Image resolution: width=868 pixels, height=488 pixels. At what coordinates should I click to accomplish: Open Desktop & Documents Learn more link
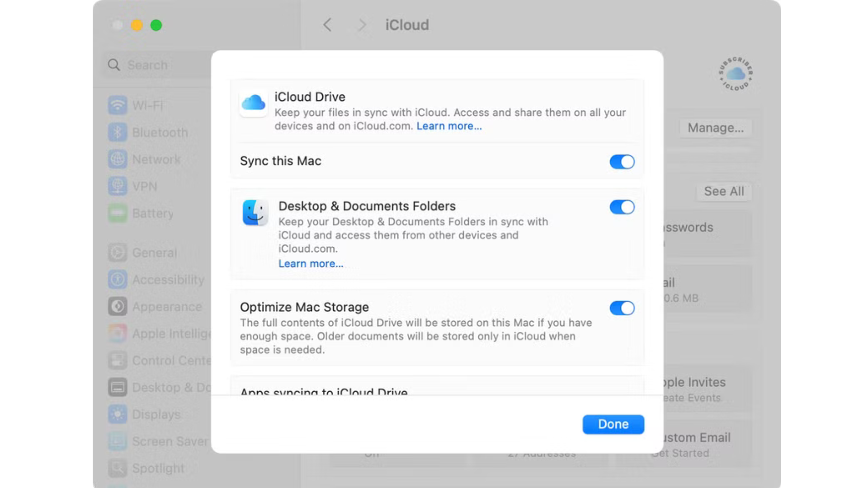(x=311, y=264)
